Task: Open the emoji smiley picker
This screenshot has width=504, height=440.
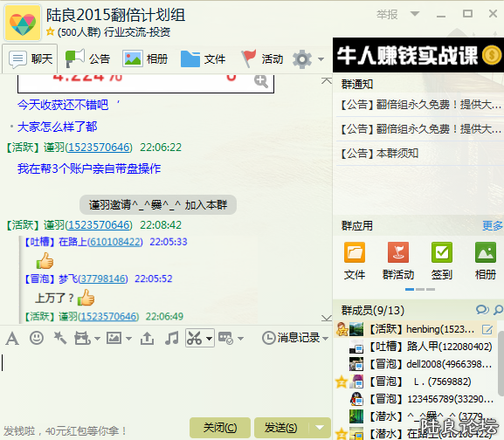Action: coord(37,338)
